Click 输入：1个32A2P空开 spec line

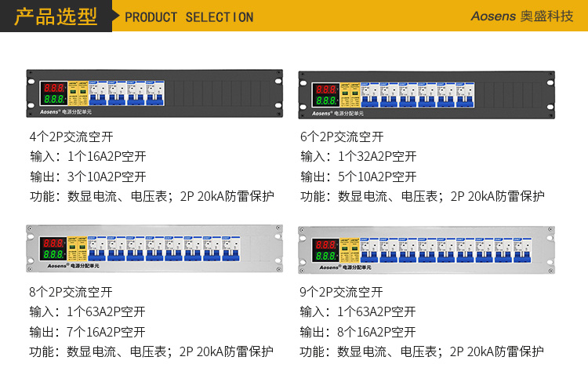pyautogui.click(x=358, y=156)
